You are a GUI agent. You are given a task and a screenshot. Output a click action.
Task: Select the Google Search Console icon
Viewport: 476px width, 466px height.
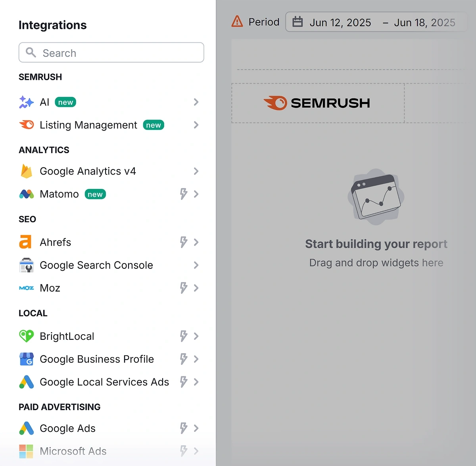click(26, 265)
